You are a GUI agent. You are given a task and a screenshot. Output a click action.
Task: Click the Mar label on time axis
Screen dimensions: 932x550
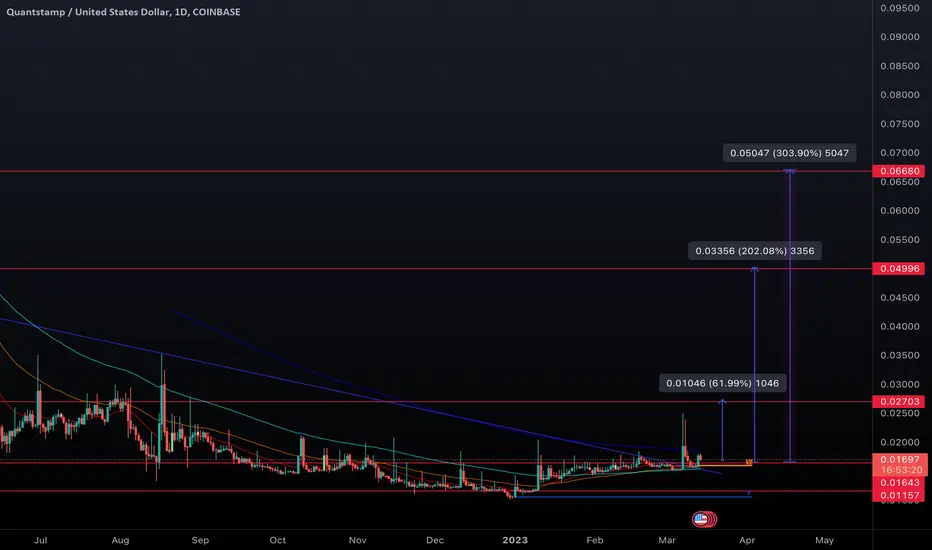point(667,540)
